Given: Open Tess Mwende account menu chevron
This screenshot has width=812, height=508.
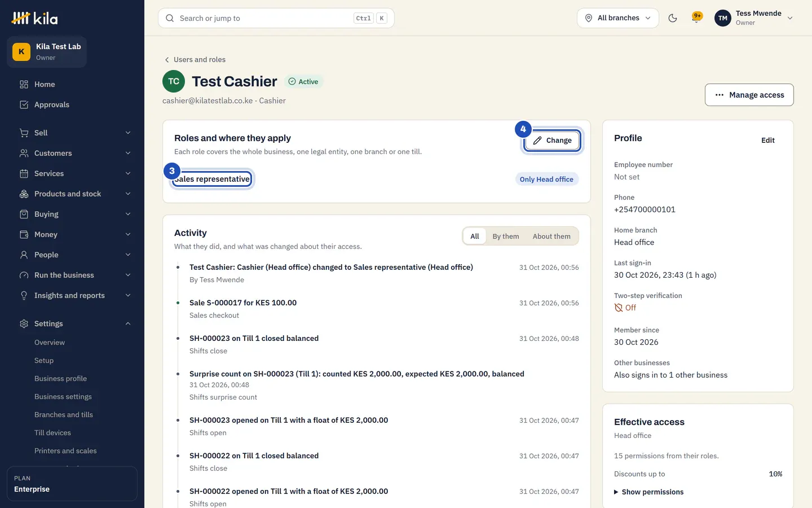Looking at the screenshot, I should [790, 18].
